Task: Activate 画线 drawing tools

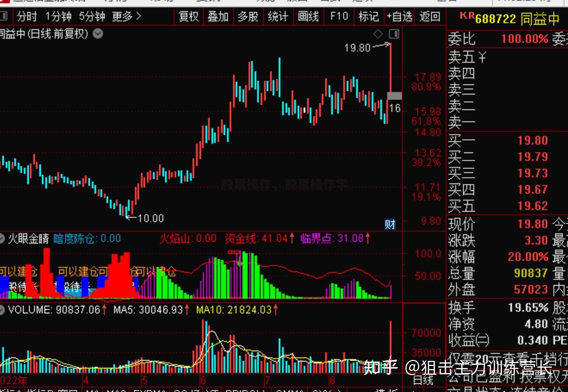Action: 308,16
